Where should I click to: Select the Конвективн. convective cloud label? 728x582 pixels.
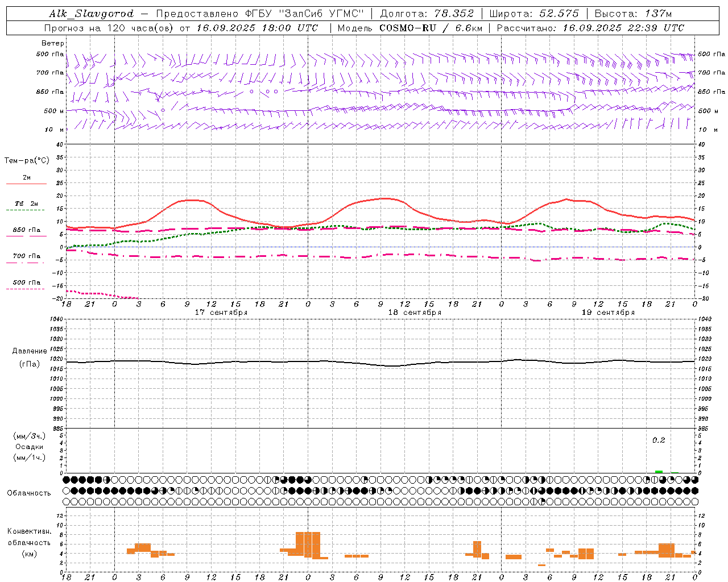(30, 531)
